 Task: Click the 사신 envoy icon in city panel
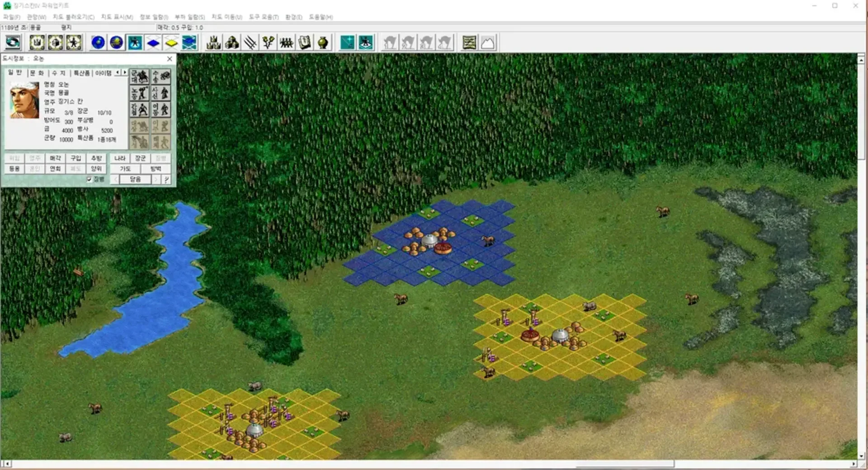pos(161,93)
